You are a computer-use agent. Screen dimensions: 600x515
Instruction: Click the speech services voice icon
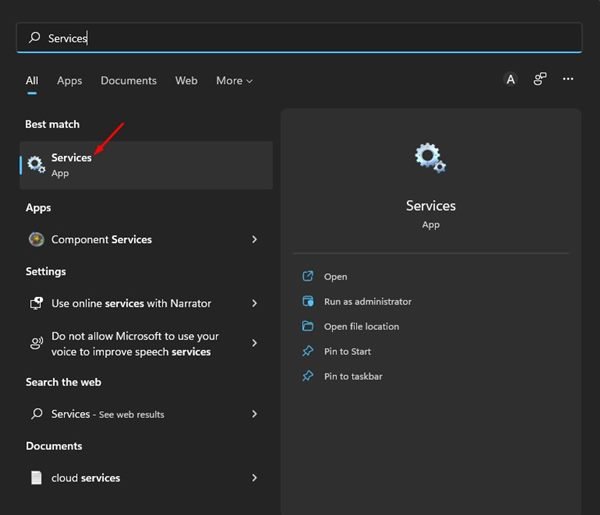36,343
